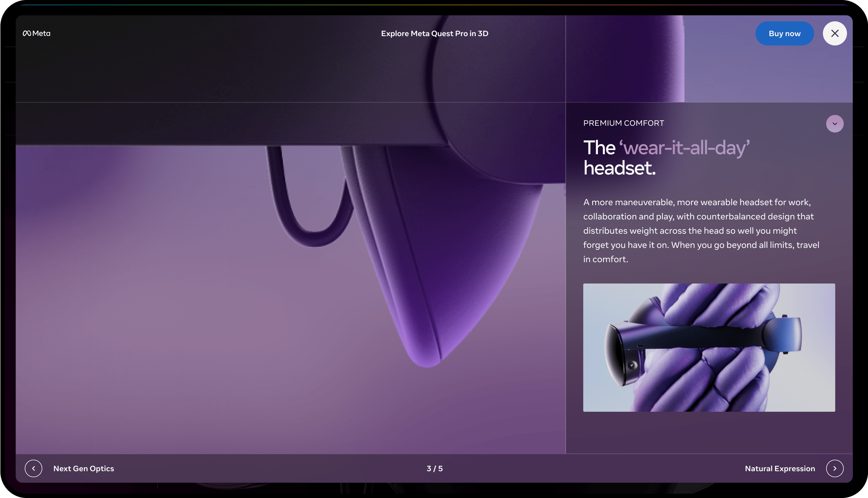
Task: Click the 3 / 5 slide counter
Action: [434, 468]
